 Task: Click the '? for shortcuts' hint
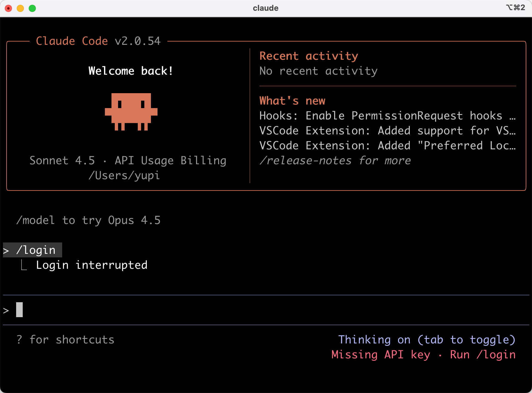click(65, 340)
